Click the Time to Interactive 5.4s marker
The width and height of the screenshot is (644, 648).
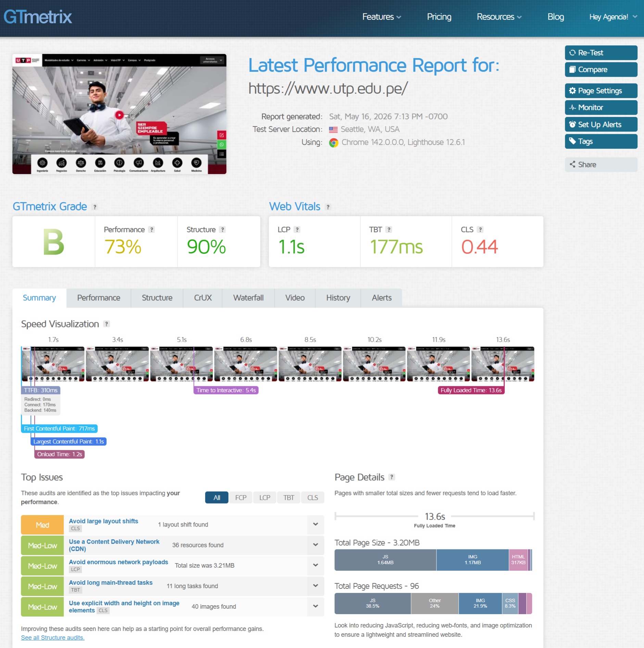pyautogui.click(x=226, y=390)
